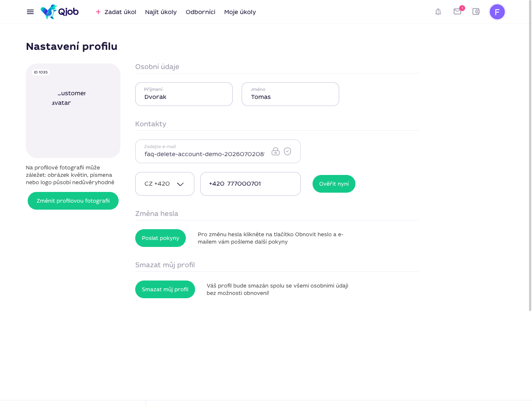The image size is (532, 406).
Task: Click Změnit profilovou fotografii button
Action: 73,201
